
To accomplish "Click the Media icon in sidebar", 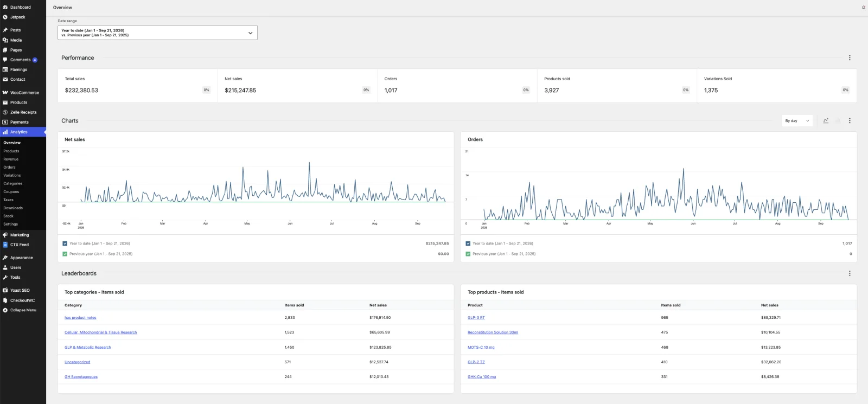I will tap(5, 40).
